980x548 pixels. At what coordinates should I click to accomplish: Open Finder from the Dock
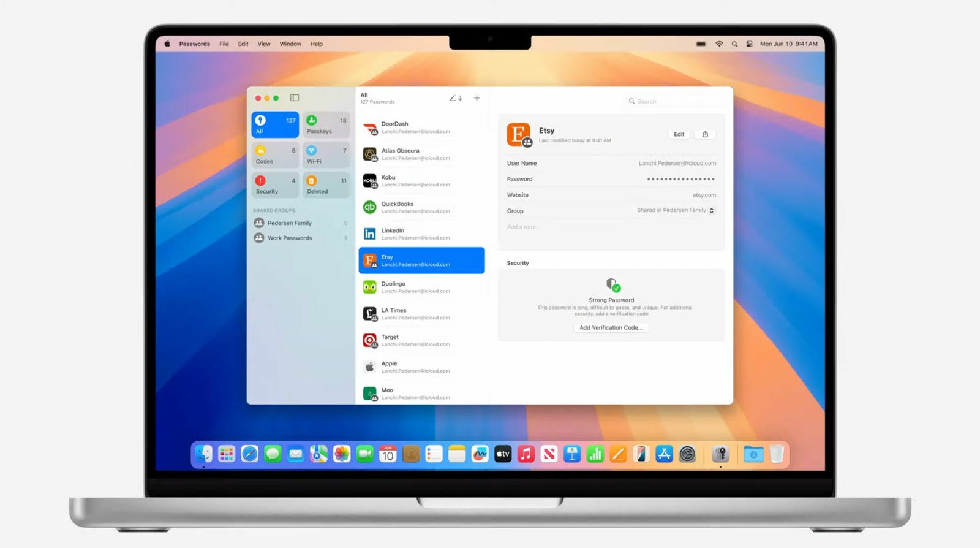click(204, 454)
